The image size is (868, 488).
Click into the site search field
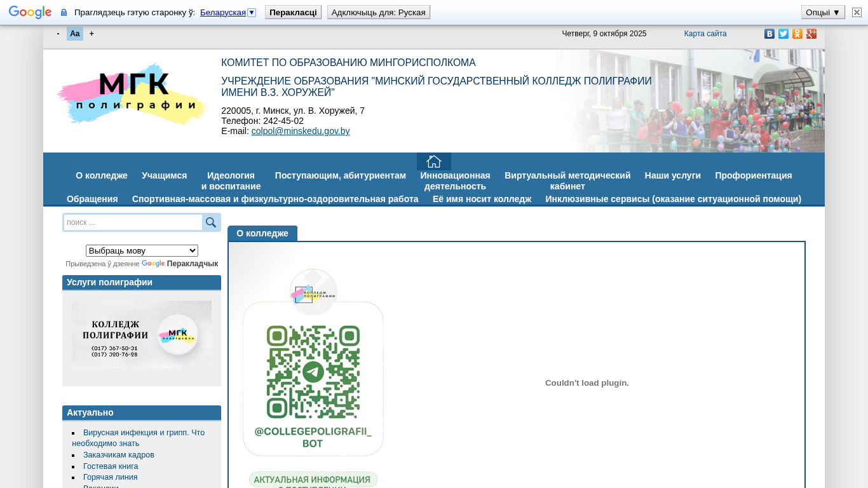133,222
